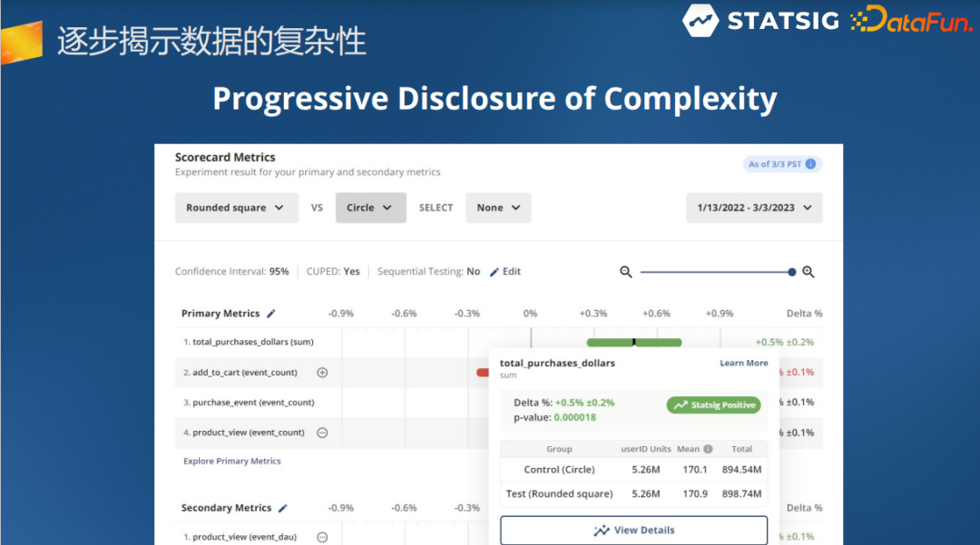Viewport: 980px width, 545px height.
Task: Open the Circle comparison dropdown
Action: click(x=370, y=208)
